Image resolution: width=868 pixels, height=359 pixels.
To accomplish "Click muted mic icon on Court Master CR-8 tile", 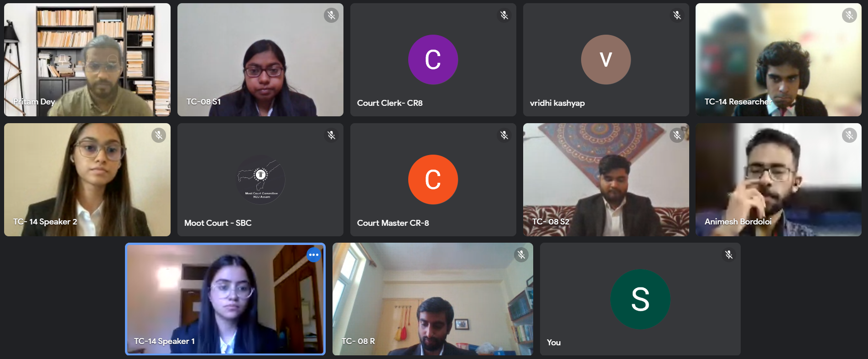I will (504, 135).
